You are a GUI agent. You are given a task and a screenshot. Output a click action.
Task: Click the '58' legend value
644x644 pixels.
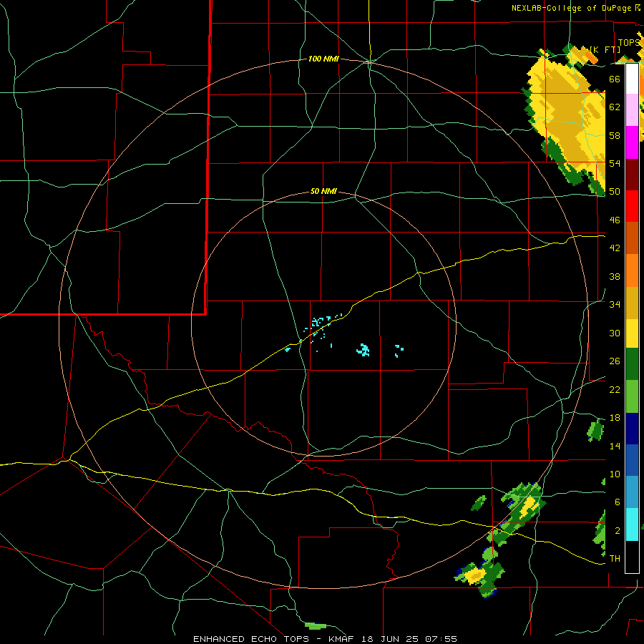615,135
